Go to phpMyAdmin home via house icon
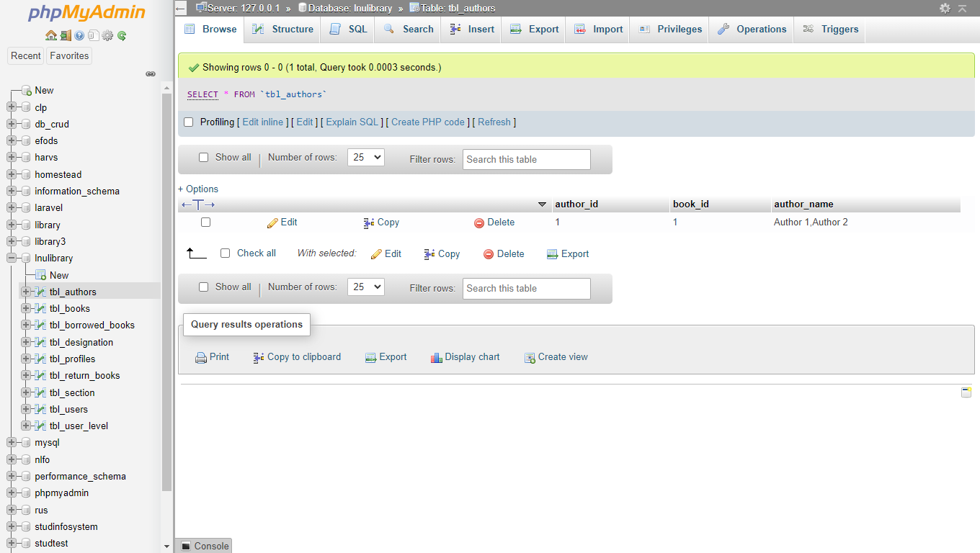Screen dimensions: 980x553 (50, 35)
